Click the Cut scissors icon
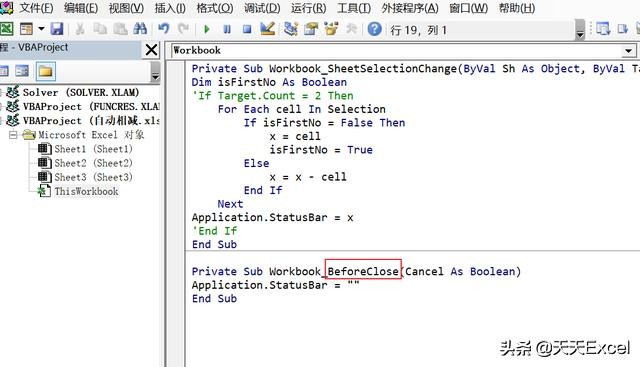The height and width of the screenshot is (367, 640). (80, 29)
